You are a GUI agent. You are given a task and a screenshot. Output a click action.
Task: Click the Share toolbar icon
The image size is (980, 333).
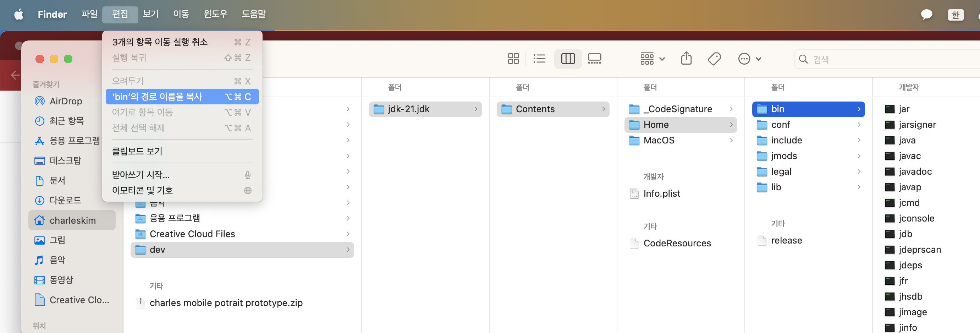click(686, 59)
